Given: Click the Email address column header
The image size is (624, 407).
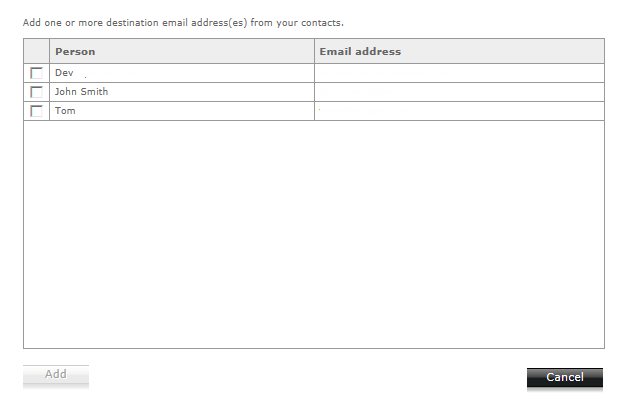Looking at the screenshot, I should tap(459, 51).
